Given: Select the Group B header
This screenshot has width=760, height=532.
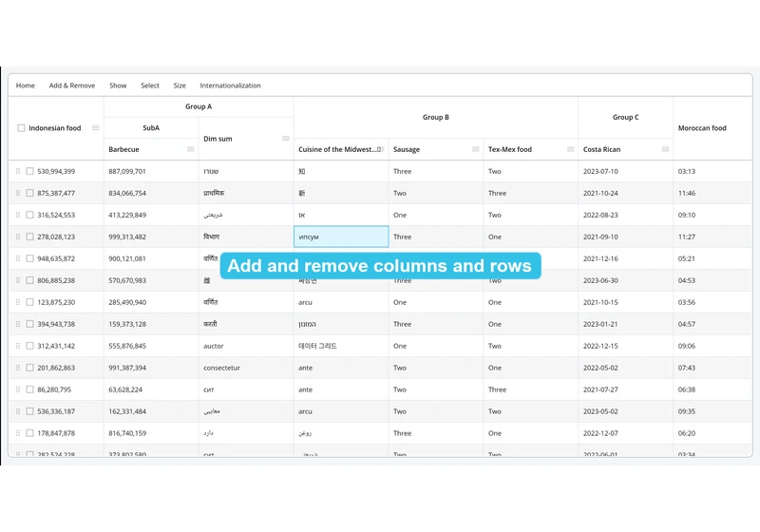Looking at the screenshot, I should (x=436, y=117).
